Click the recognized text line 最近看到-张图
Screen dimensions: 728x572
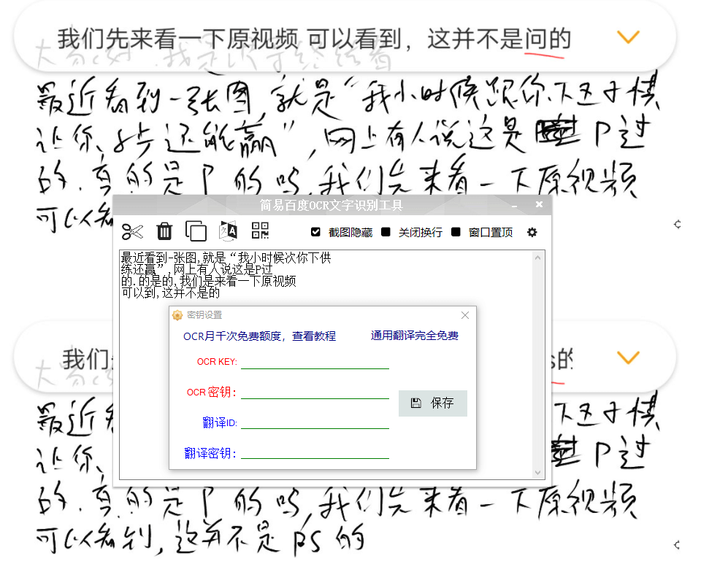point(226,258)
